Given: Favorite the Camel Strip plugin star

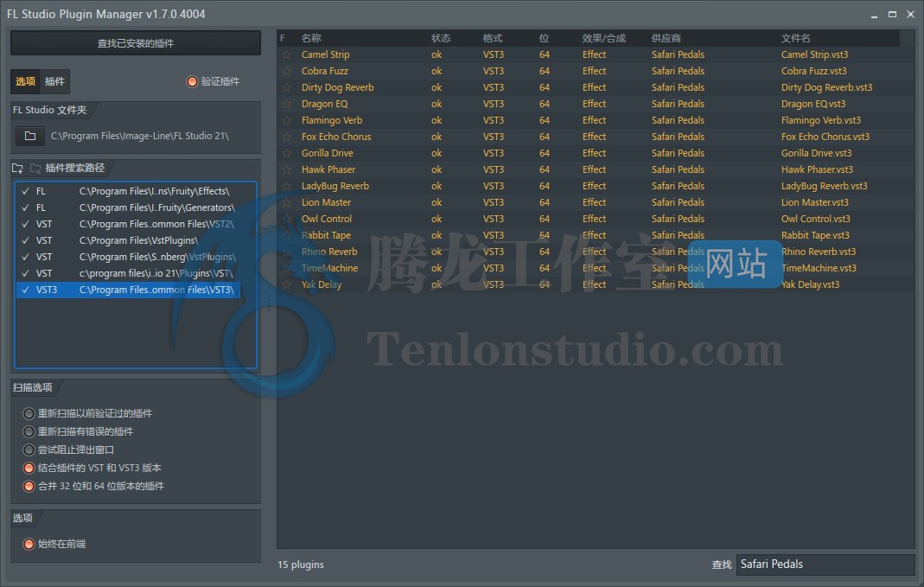Looking at the screenshot, I should [286, 54].
